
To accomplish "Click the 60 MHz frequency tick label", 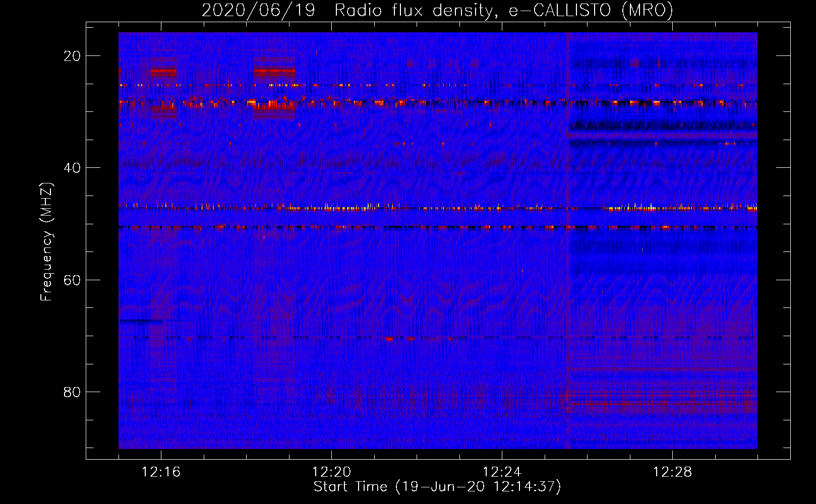I will 72,280.
